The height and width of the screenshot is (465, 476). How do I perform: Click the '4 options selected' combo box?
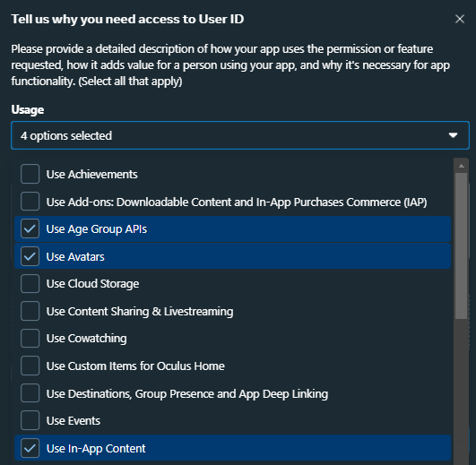tap(240, 135)
